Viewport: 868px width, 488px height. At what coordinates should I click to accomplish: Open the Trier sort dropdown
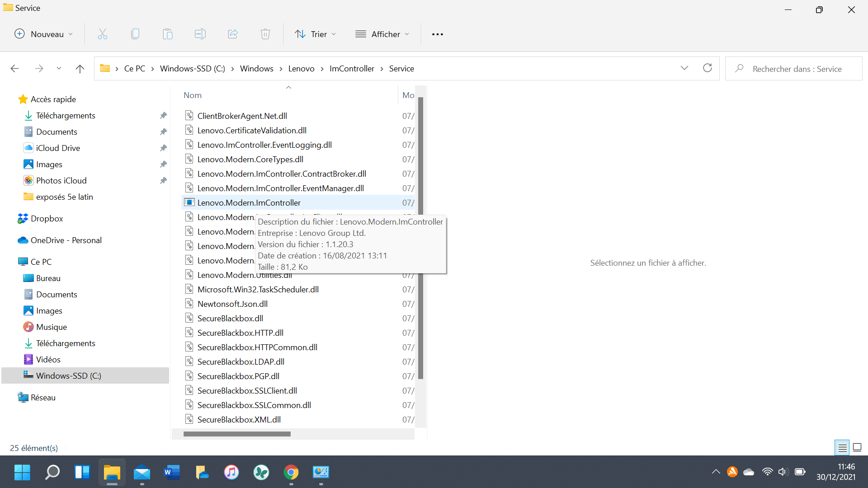[316, 34]
